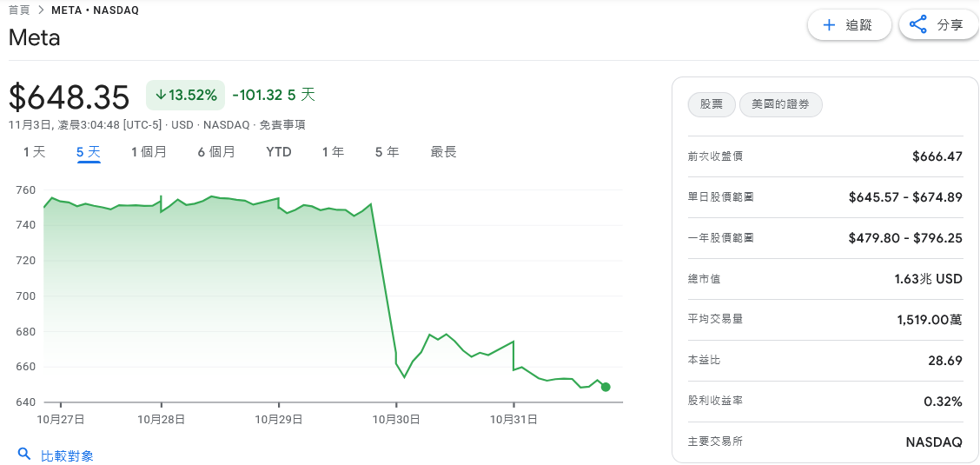Click the plus icon on 追蹤 button
Image resolution: width=980 pixels, height=465 pixels.
point(829,25)
